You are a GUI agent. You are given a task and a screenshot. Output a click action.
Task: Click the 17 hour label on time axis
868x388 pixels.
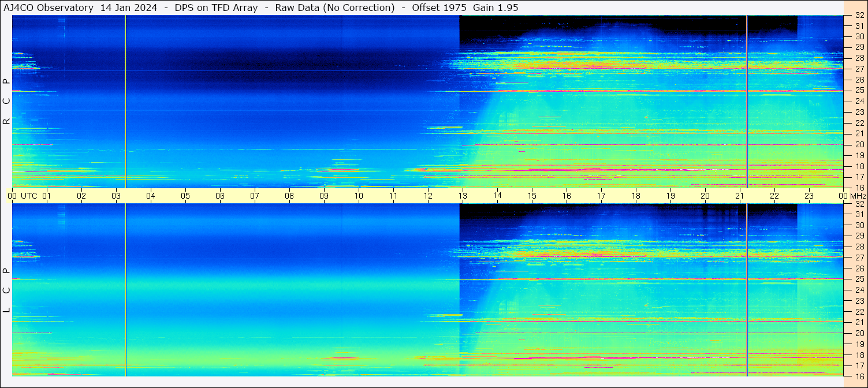[601, 196]
